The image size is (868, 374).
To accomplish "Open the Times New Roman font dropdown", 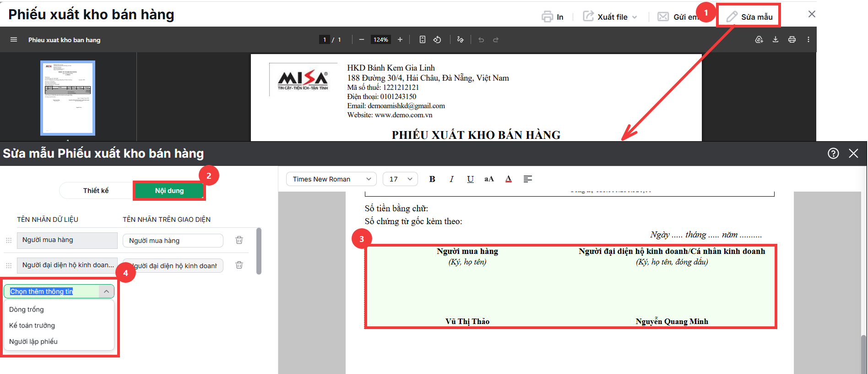I will pos(331,179).
